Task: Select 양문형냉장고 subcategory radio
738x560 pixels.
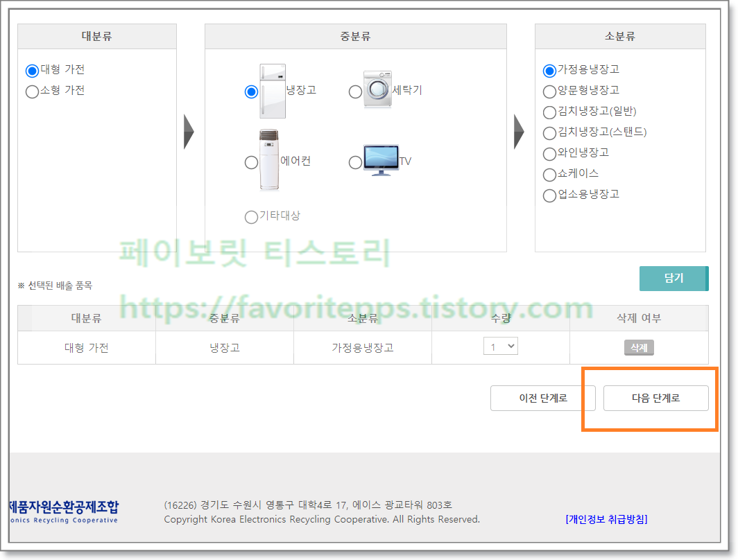Action: 549,91
